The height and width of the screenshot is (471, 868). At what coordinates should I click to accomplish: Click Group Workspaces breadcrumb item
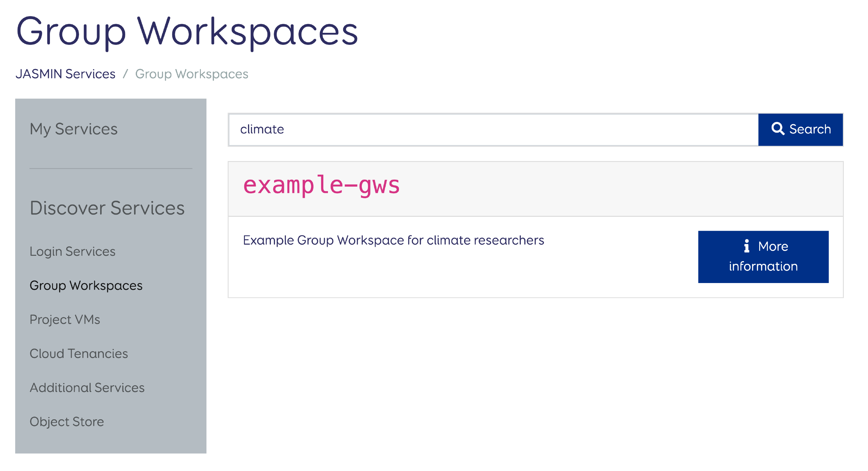tap(191, 74)
